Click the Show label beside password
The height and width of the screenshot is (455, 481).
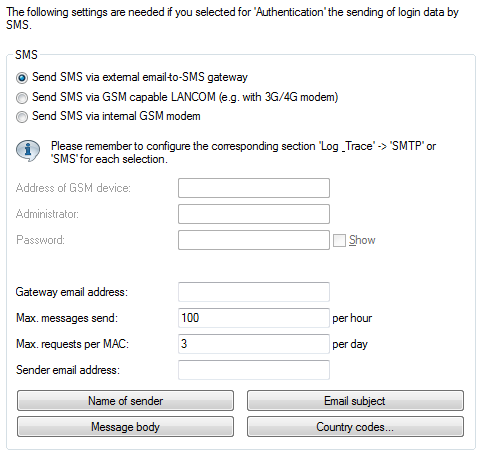pyautogui.click(x=362, y=240)
